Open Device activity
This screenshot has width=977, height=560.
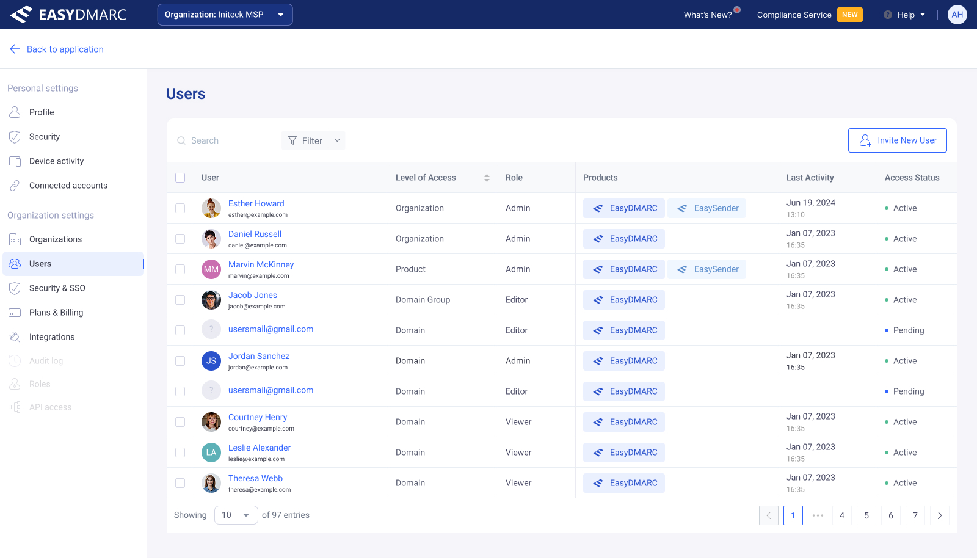pyautogui.click(x=73, y=161)
